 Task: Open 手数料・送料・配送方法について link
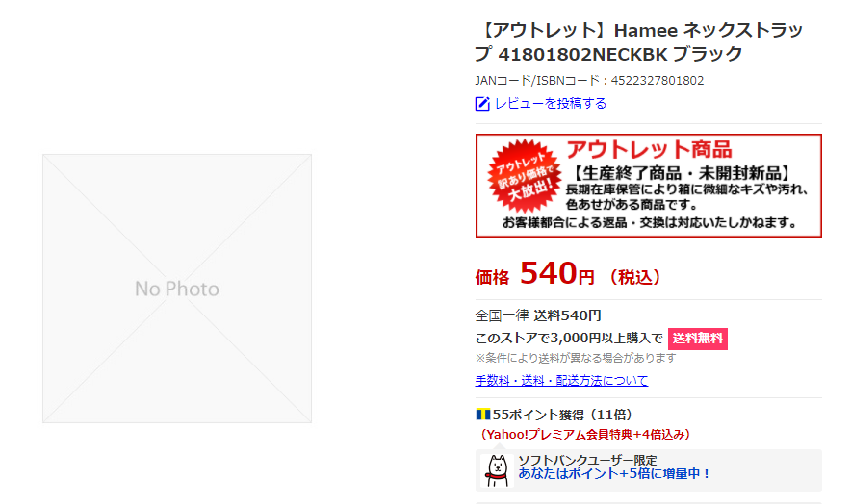tap(562, 381)
